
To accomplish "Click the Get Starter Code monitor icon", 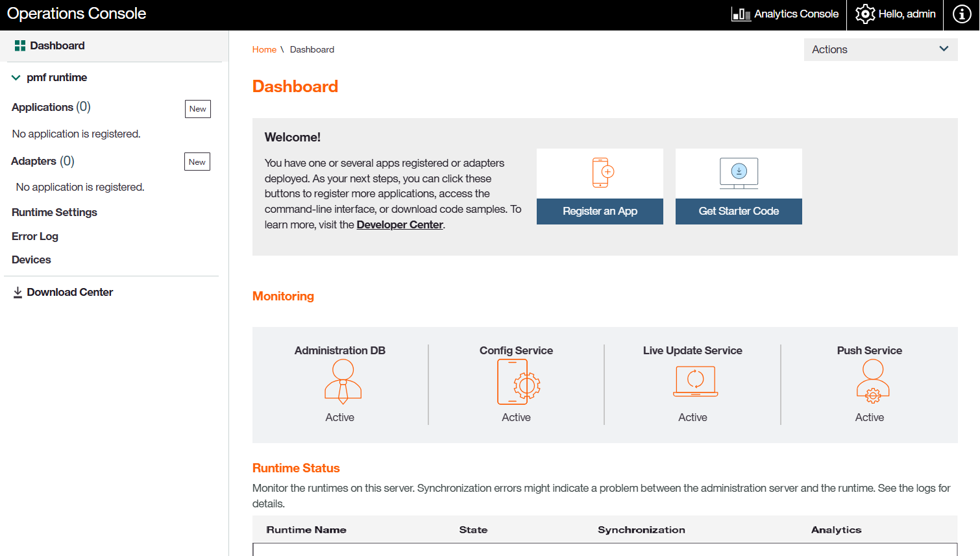I will 739,173.
